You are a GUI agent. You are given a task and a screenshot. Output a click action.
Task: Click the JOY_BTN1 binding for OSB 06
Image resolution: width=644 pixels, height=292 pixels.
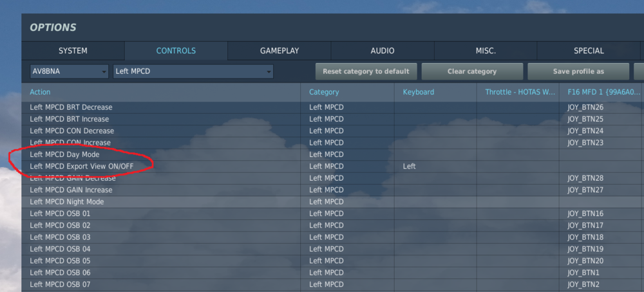pos(601,273)
